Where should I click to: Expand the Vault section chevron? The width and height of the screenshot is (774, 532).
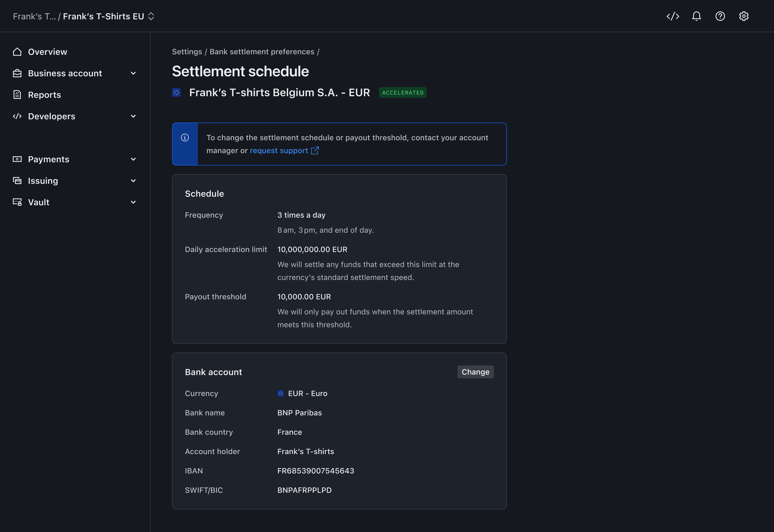(x=133, y=202)
